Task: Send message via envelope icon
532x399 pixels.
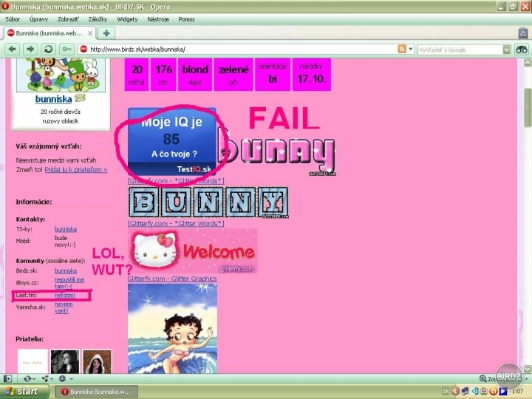Action: point(80,98)
